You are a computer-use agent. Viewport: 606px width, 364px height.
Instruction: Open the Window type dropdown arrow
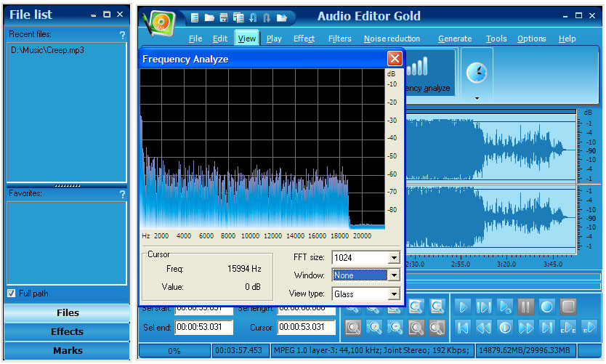point(394,275)
